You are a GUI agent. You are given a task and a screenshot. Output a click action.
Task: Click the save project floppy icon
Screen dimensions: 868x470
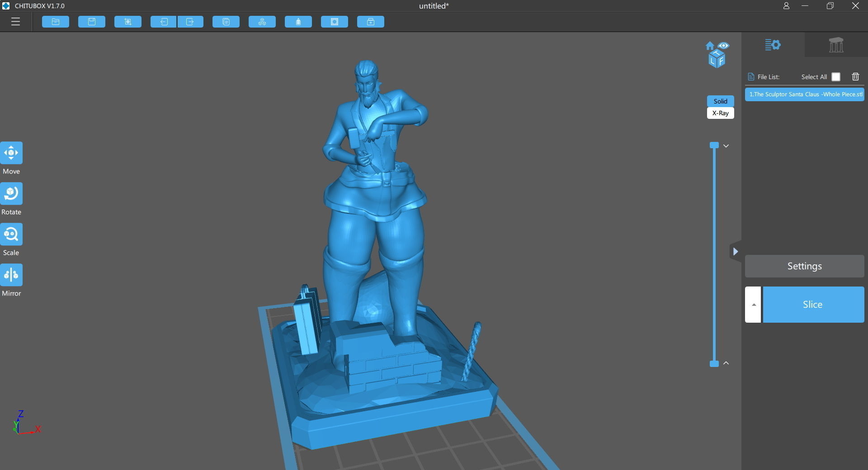coord(92,22)
